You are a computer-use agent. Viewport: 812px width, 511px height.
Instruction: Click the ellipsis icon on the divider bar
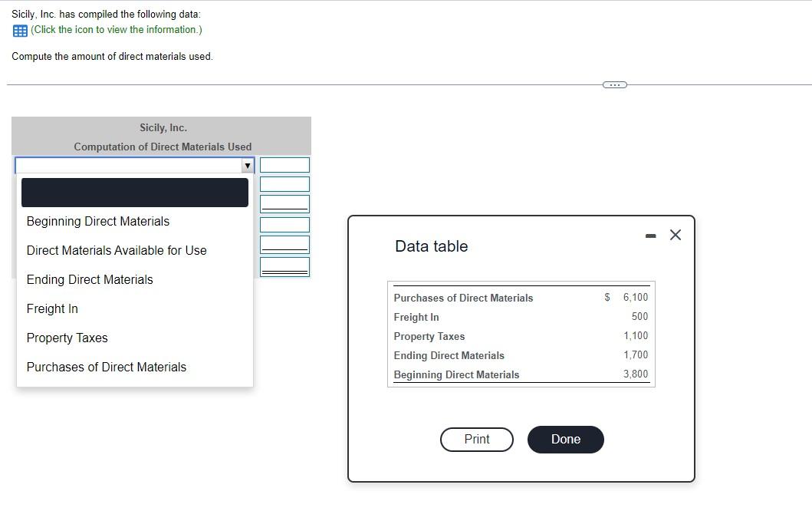coord(614,84)
